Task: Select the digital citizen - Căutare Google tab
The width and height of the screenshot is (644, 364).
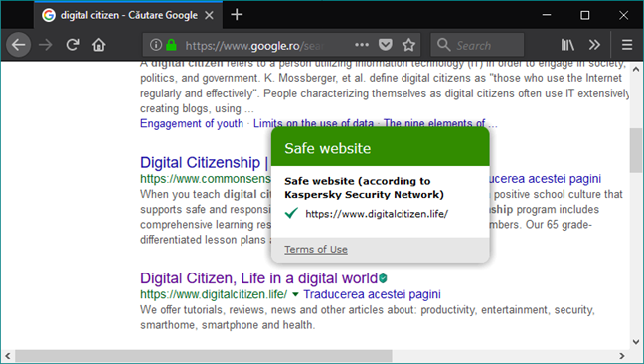Action: [x=128, y=15]
